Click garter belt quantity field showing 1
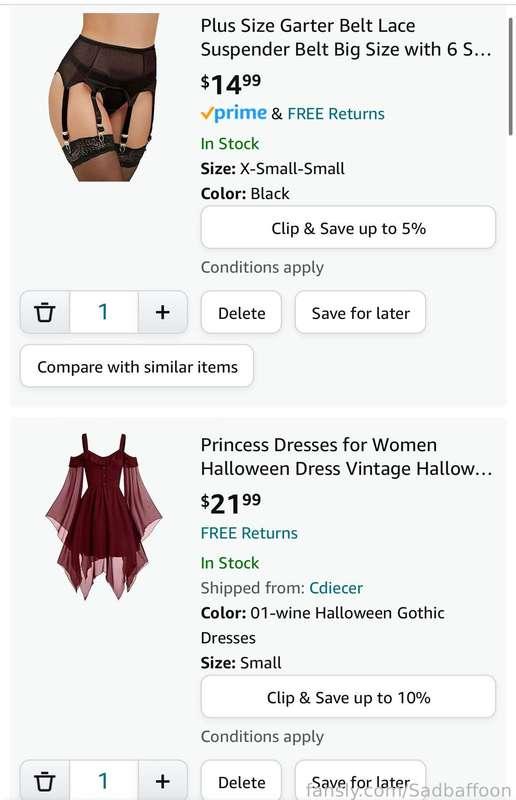The width and height of the screenshot is (516, 800). pos(104,312)
